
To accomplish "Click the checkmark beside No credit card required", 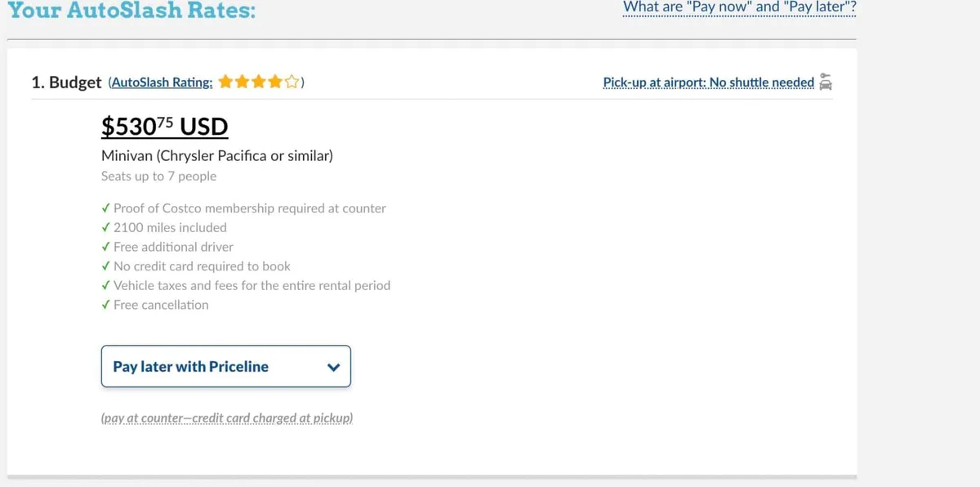I will tap(106, 266).
